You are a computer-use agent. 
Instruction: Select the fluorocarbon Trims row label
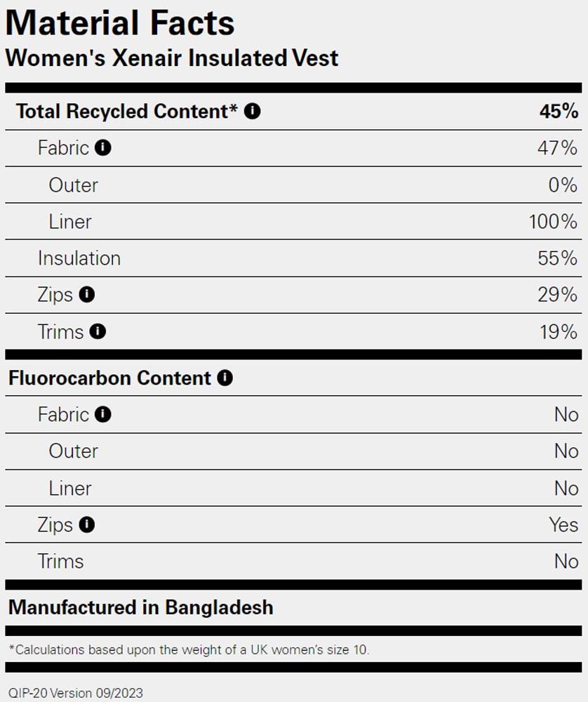pyautogui.click(x=61, y=562)
